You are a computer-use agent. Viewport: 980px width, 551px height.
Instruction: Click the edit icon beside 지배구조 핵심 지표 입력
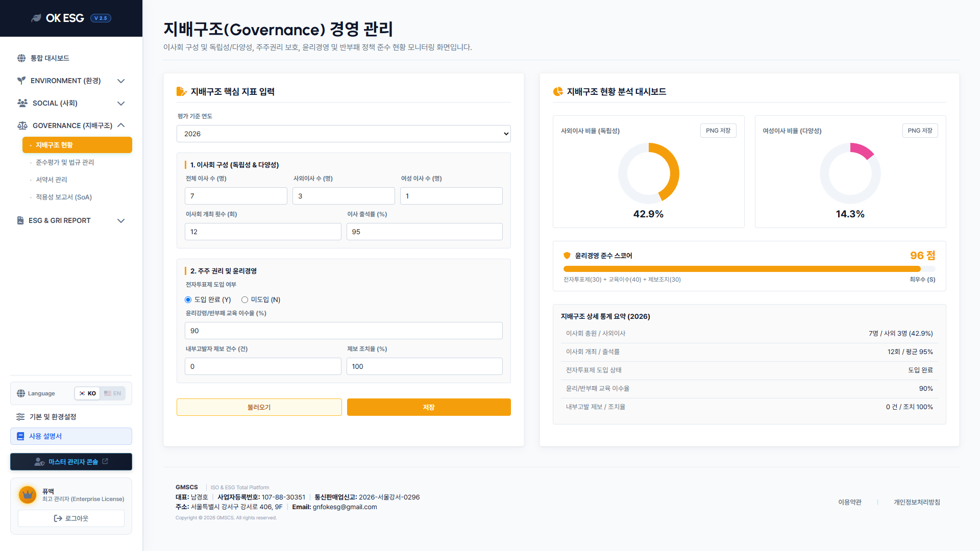point(181,91)
